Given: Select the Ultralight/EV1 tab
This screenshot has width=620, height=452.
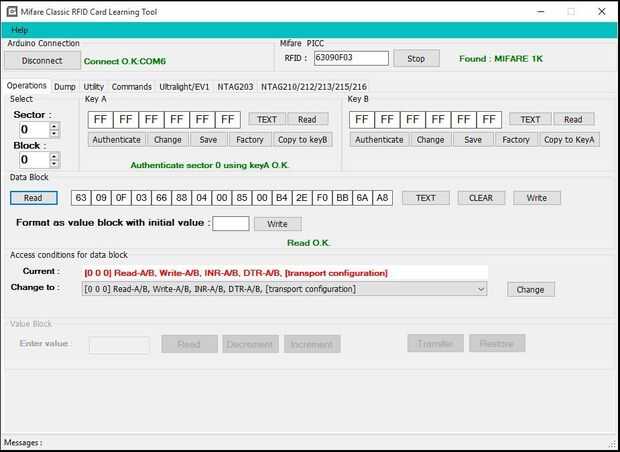Looking at the screenshot, I should 184,87.
